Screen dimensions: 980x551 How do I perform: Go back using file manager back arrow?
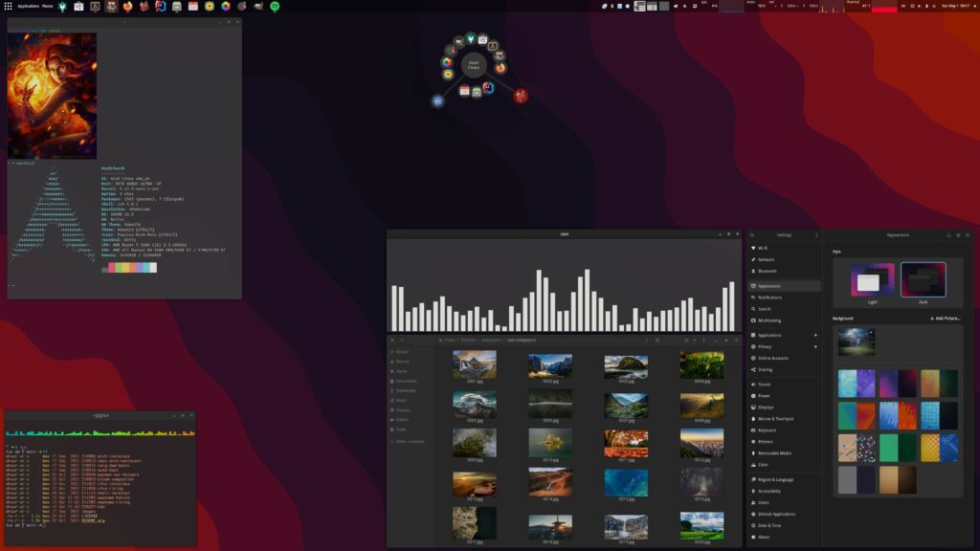[x=393, y=340]
